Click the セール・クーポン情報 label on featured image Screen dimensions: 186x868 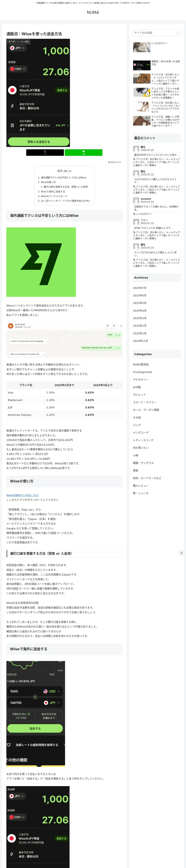tap(19, 42)
